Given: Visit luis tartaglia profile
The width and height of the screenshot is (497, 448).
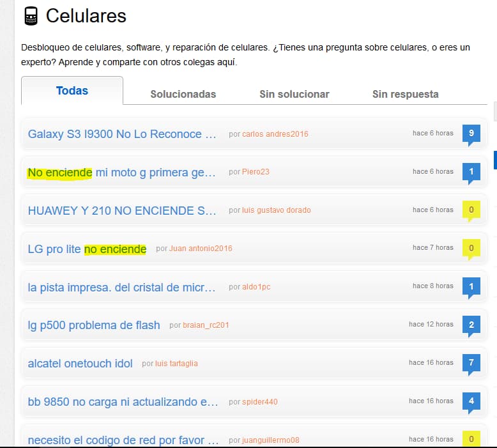Looking at the screenshot, I should [176, 364].
